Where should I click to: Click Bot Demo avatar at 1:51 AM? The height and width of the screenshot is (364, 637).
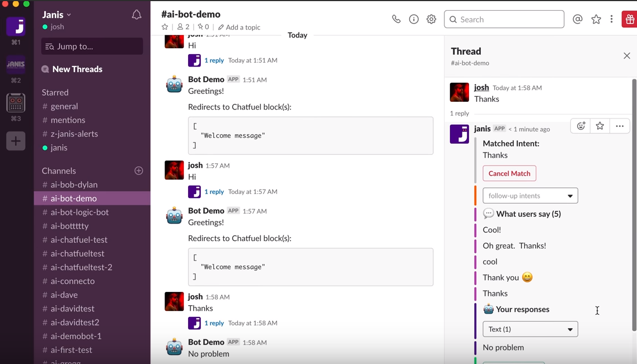click(x=174, y=84)
